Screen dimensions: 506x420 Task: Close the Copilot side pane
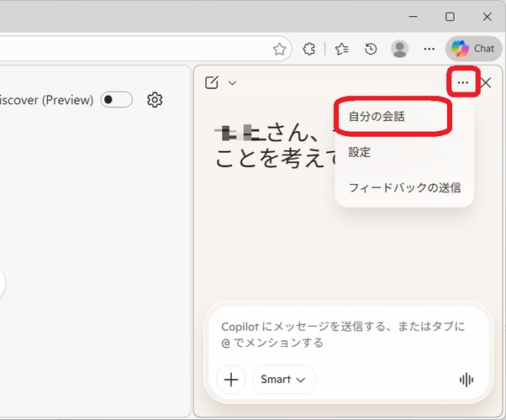(486, 82)
